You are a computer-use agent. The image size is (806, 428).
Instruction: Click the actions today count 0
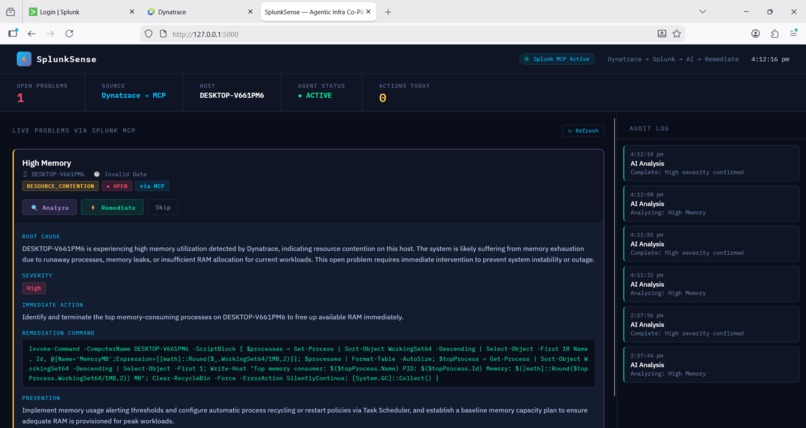[x=382, y=98]
